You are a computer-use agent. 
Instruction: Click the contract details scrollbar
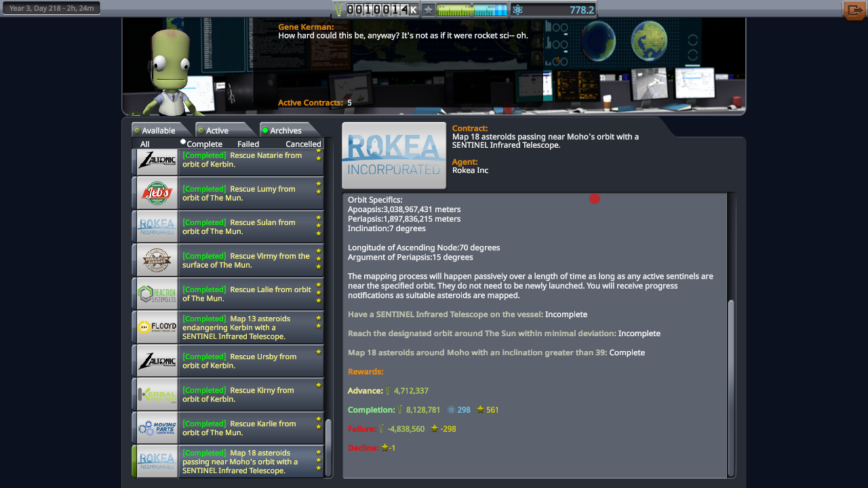[731, 388]
